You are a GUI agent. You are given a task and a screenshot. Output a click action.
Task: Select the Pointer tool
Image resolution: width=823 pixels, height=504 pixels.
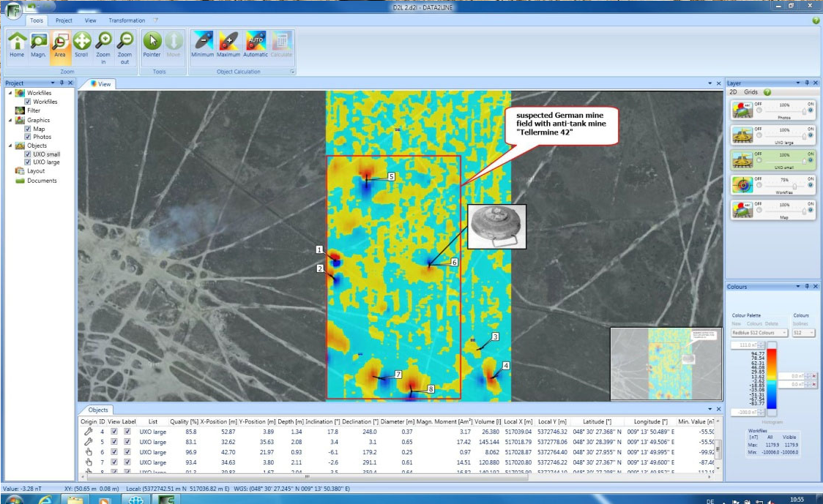[152, 44]
